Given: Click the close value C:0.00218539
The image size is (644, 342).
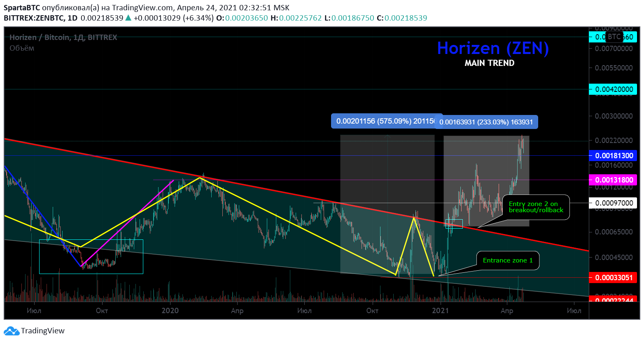Looking at the screenshot, I should 402,18.
